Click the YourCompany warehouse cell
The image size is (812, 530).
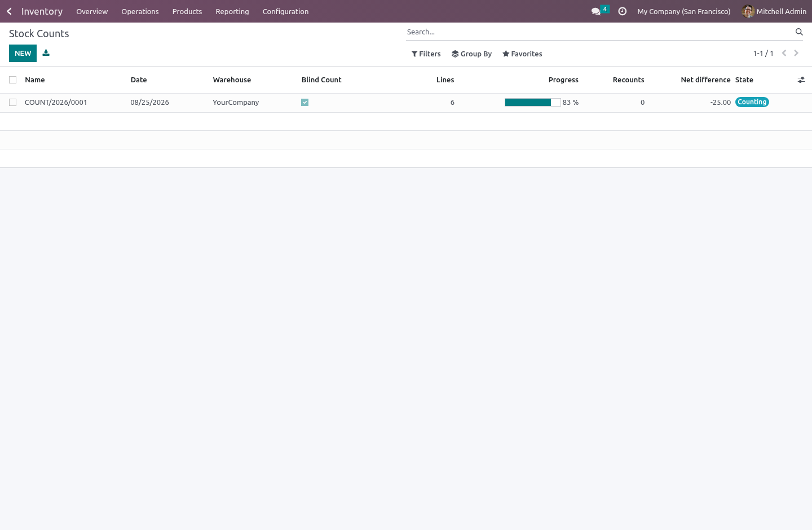click(x=236, y=103)
